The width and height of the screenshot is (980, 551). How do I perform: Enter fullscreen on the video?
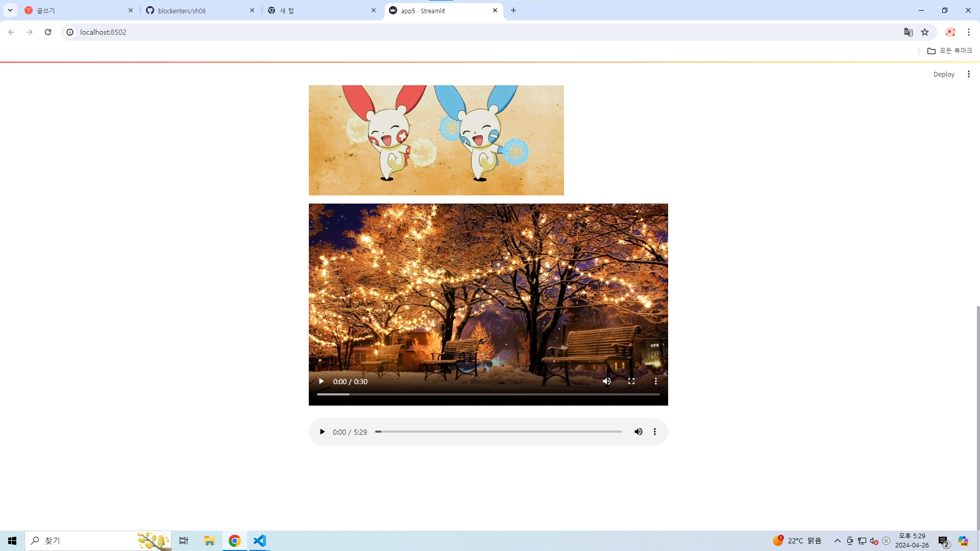point(631,381)
